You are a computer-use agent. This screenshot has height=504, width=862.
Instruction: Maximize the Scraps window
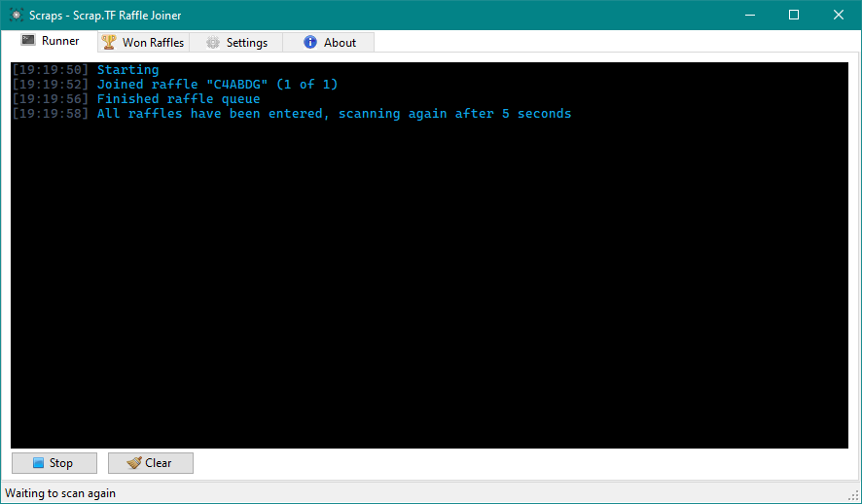(794, 15)
